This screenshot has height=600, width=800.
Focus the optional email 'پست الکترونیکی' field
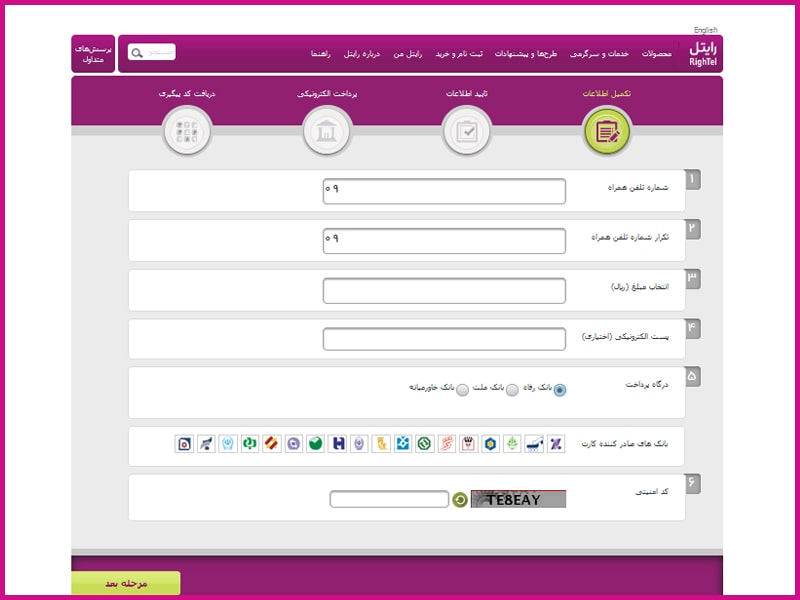[x=444, y=339]
